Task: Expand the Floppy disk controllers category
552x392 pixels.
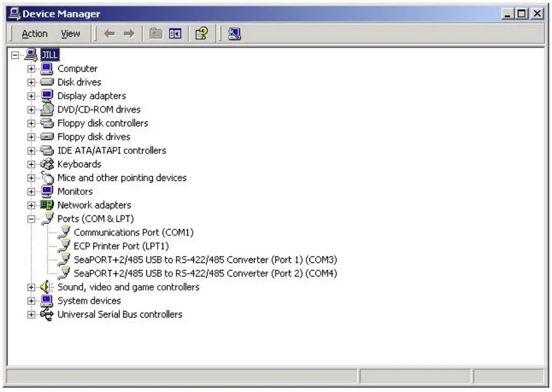Action: 31,124
